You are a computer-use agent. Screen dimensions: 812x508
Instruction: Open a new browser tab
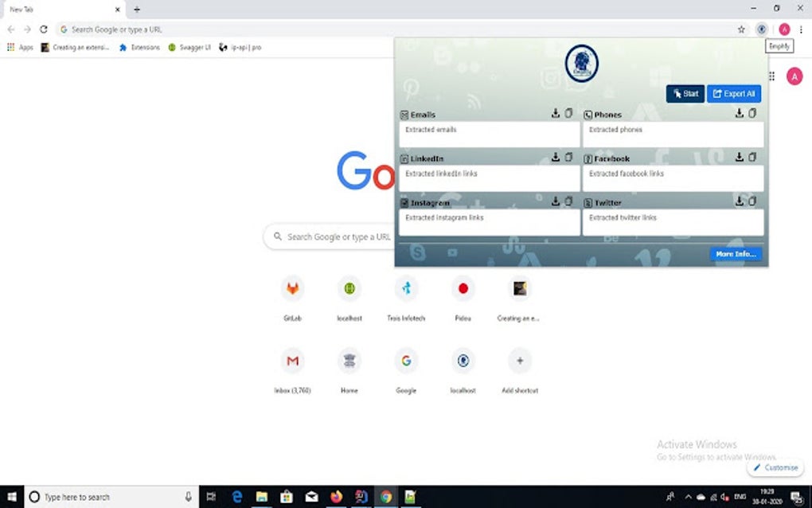[x=137, y=10]
